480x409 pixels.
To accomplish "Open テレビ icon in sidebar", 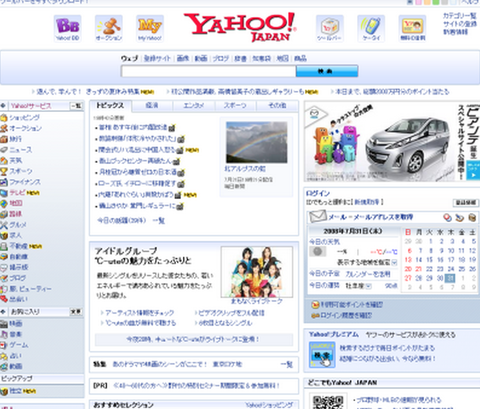I will point(4,192).
